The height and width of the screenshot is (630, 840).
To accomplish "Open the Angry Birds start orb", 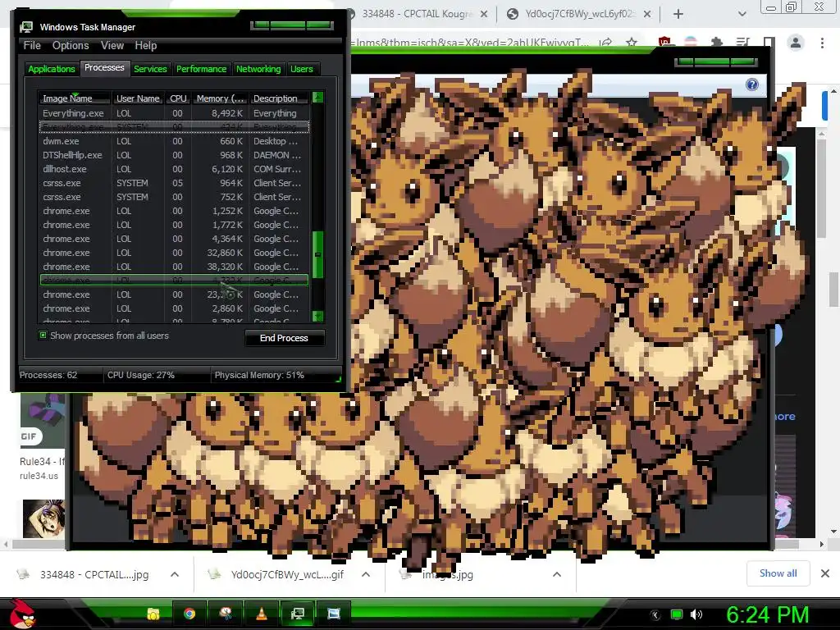I will pyautogui.click(x=22, y=614).
